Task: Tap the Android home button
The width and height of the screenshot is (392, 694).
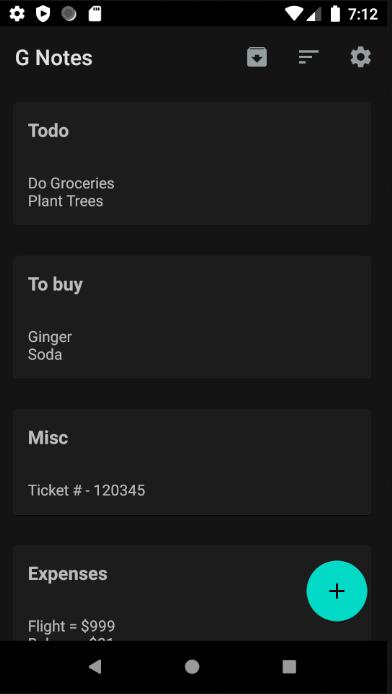Action: pyautogui.click(x=192, y=667)
